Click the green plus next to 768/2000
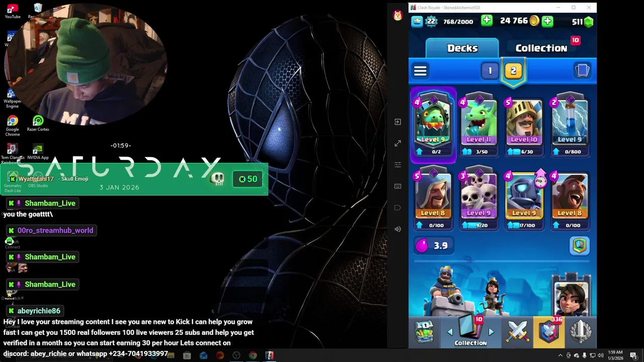Image resolution: width=644 pixels, height=362 pixels. [487, 21]
